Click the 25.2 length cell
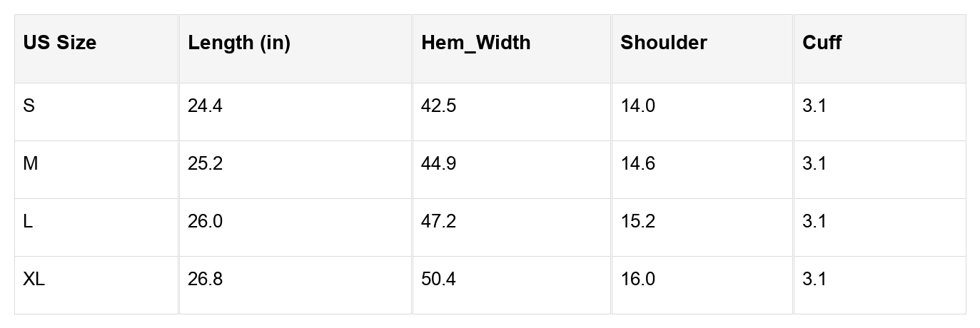 [x=205, y=164]
